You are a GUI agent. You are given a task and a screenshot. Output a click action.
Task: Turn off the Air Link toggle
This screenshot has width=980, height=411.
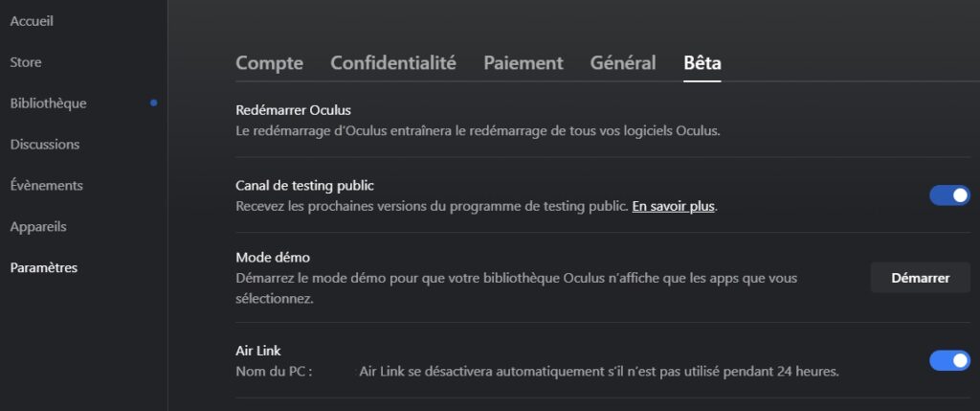tap(949, 360)
